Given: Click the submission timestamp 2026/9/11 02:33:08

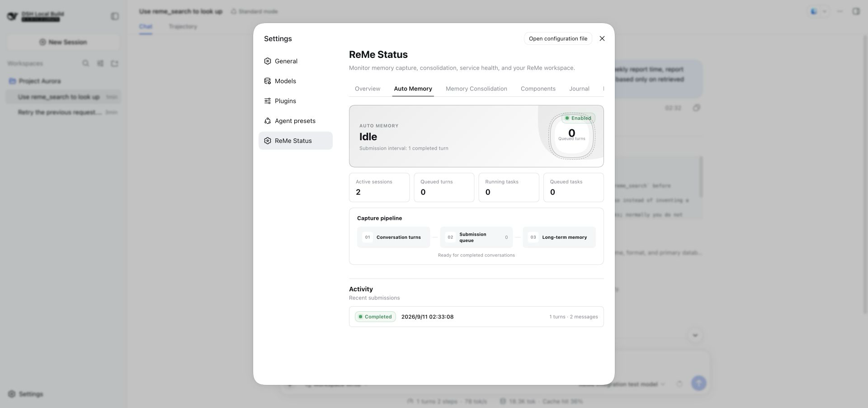Looking at the screenshot, I should 427,317.
